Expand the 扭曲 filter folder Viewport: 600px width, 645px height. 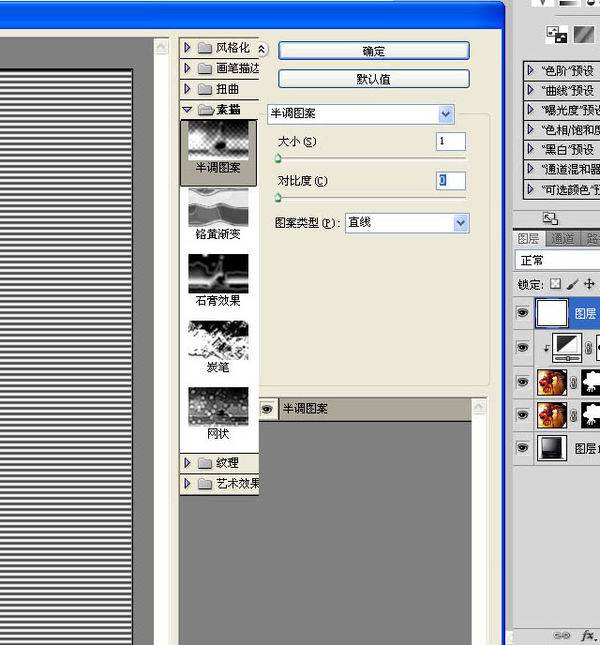[x=187, y=88]
